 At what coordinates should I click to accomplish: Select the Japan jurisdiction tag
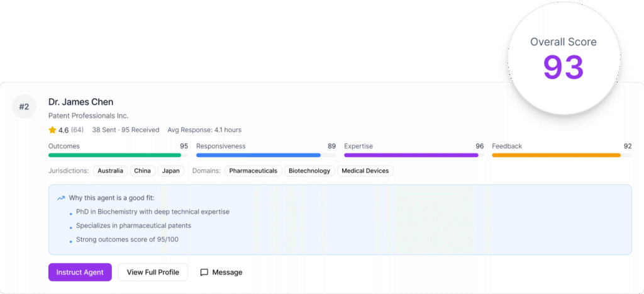pyautogui.click(x=170, y=171)
